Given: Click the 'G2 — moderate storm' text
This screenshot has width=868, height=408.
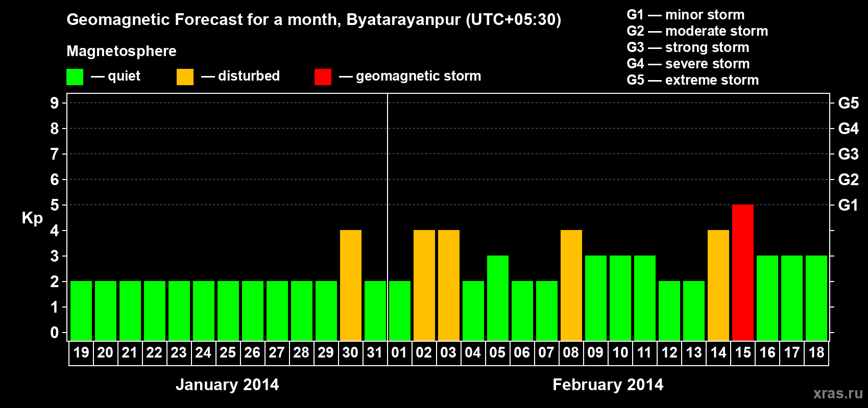Looking at the screenshot, I should pyautogui.click(x=697, y=31).
